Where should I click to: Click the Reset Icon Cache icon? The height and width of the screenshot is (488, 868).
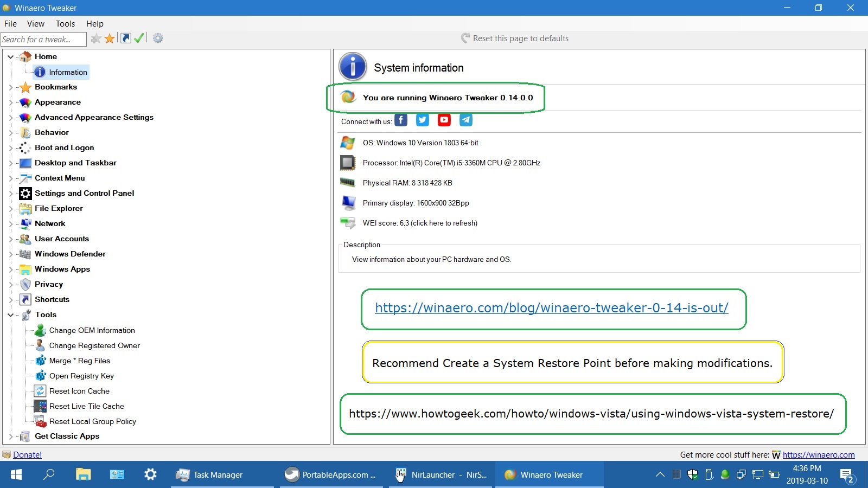(x=40, y=391)
